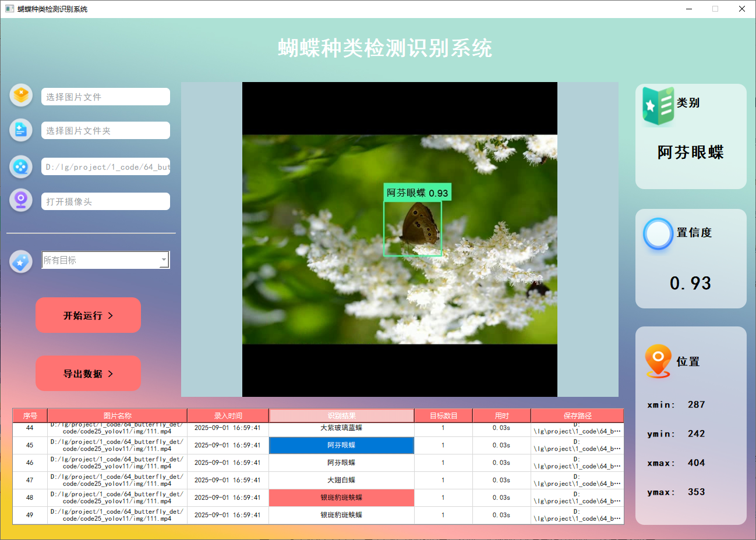Click the video file reel icon
This screenshot has height=540, width=756.
coord(21,166)
